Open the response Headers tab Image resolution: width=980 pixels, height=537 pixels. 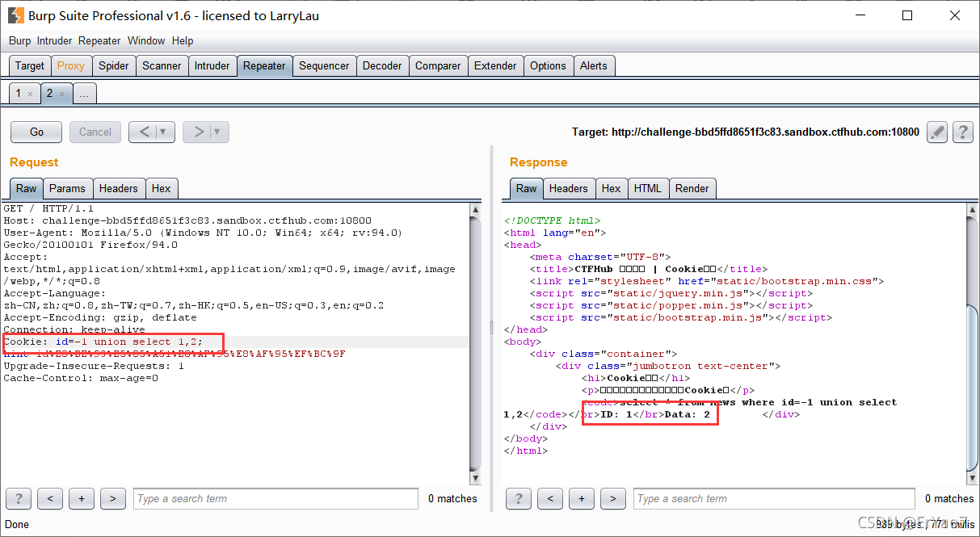pyautogui.click(x=569, y=188)
